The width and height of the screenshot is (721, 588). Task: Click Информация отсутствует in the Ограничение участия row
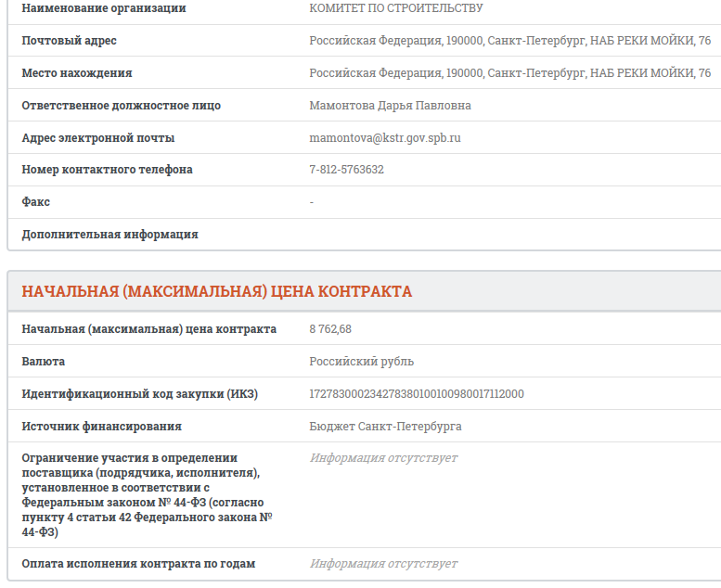[383, 458]
